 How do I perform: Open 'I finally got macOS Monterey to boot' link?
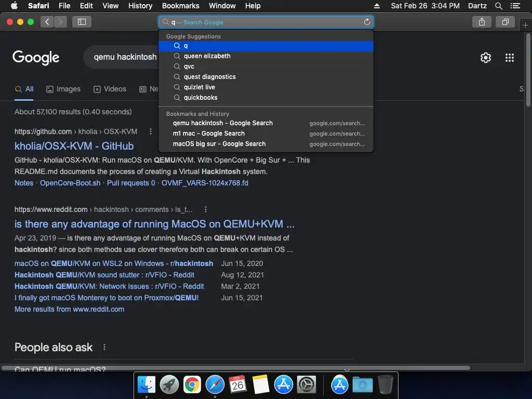click(107, 298)
